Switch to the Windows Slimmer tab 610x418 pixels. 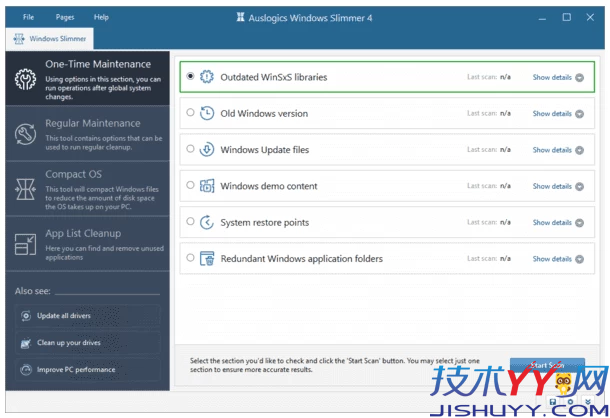coord(49,39)
